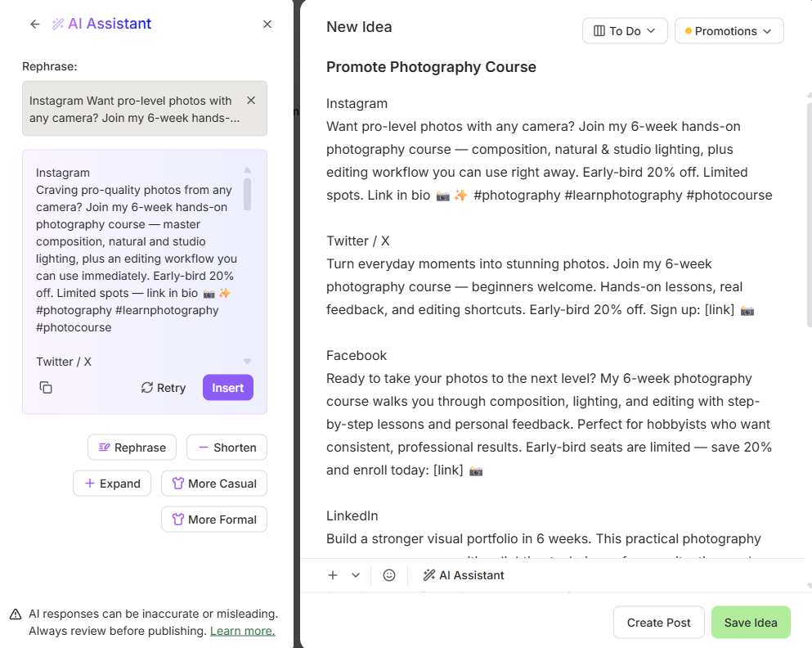This screenshot has height=648, width=812.
Task: Save the idea
Action: (x=751, y=623)
